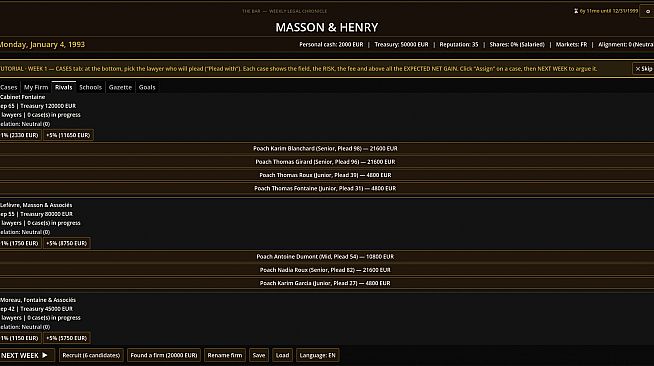Poach junior Karim Garcia for 4800 EUR
Screen dimensions: 654x366
(x=327, y=283)
